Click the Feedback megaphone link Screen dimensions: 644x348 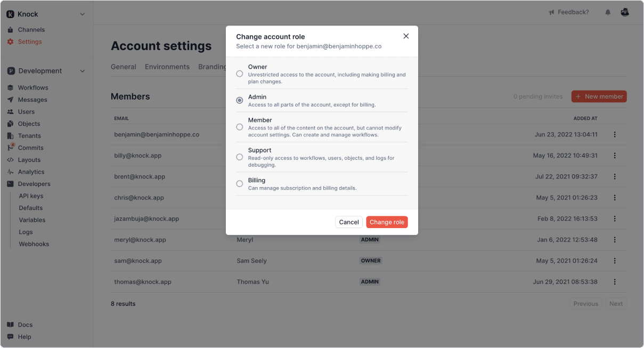[x=569, y=12]
